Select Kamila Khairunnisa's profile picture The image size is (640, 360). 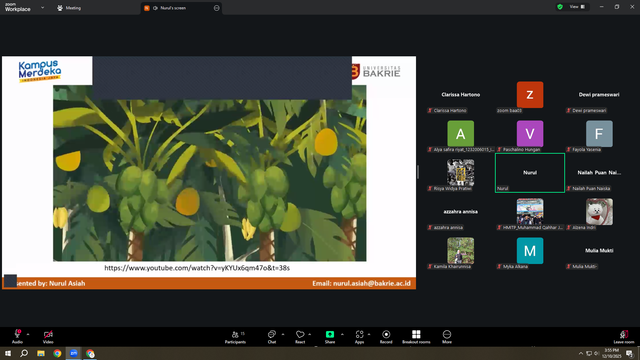point(460,251)
